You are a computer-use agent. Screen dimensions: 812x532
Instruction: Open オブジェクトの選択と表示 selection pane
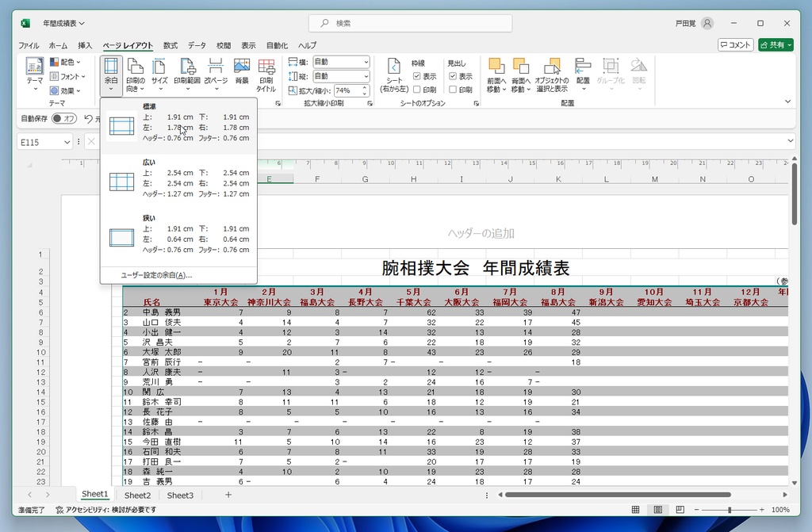[552, 75]
